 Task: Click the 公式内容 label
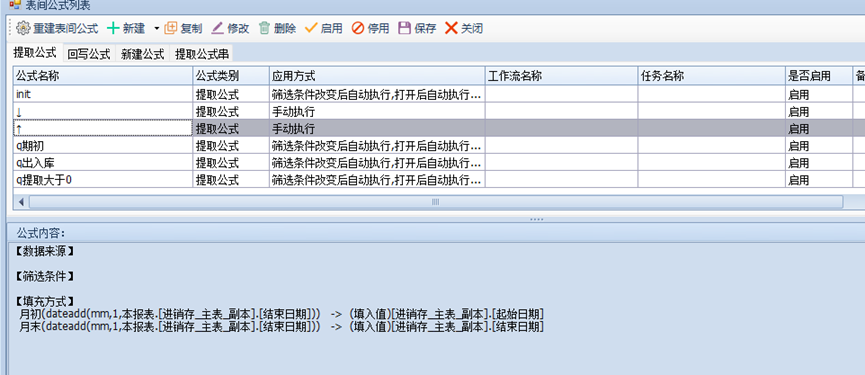(41, 232)
